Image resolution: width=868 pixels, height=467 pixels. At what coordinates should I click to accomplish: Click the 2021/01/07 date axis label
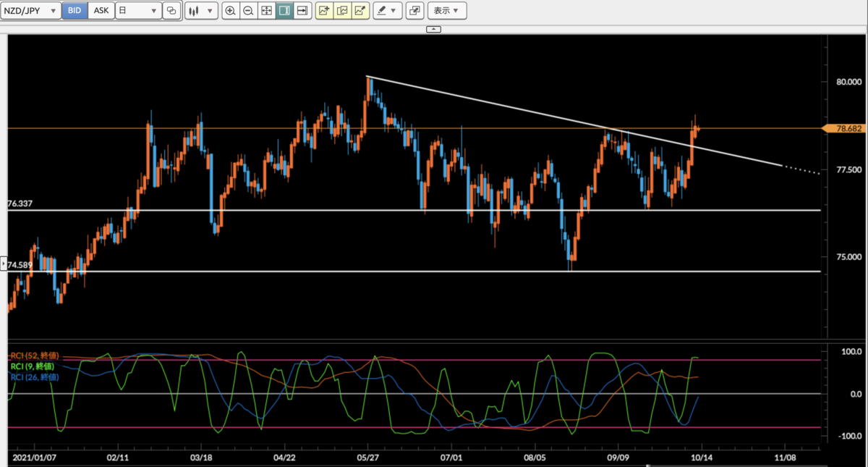point(34,458)
